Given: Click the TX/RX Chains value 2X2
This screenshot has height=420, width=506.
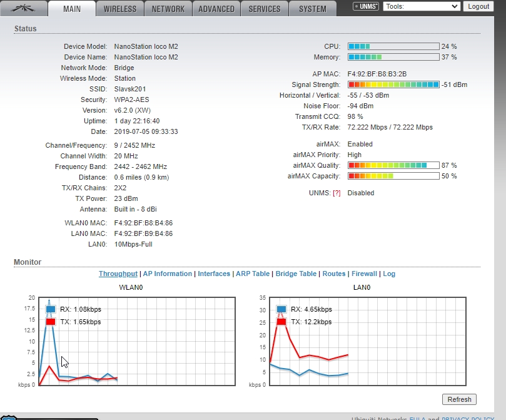Looking at the screenshot, I should pyautogui.click(x=120, y=188).
